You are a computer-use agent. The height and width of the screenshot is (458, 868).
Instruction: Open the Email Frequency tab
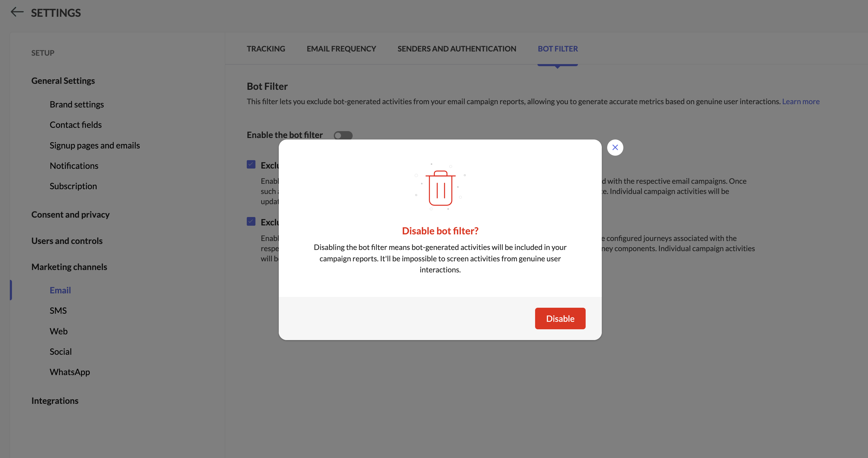[x=341, y=48]
